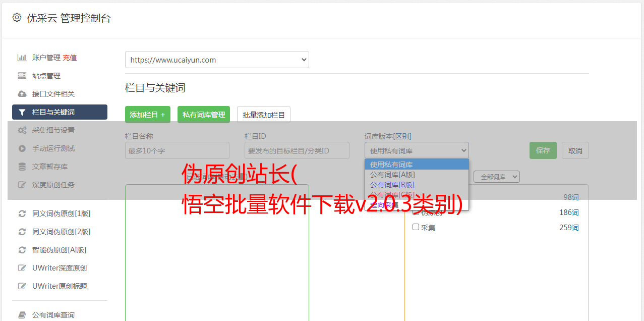Click the 栏目名称 input field
Screen dimensions: 644x321
click(x=177, y=150)
